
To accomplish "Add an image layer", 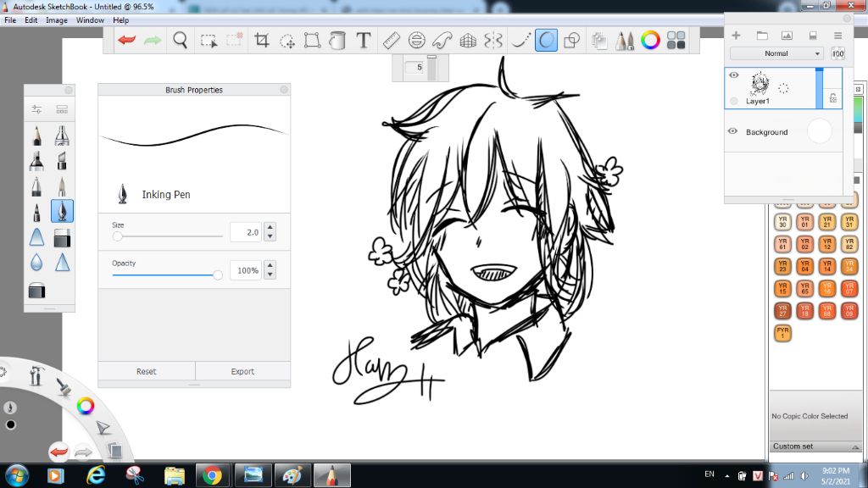I will pyautogui.click(x=787, y=36).
